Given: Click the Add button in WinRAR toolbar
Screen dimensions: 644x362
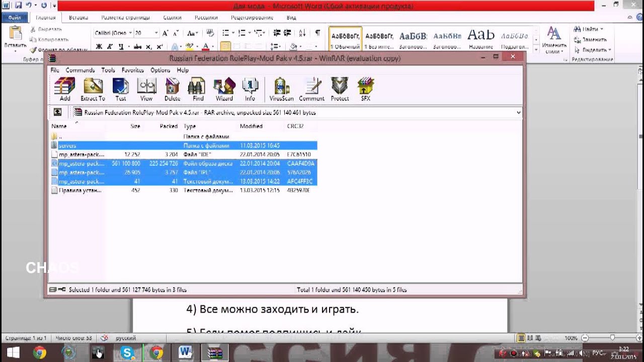Looking at the screenshot, I should (65, 89).
